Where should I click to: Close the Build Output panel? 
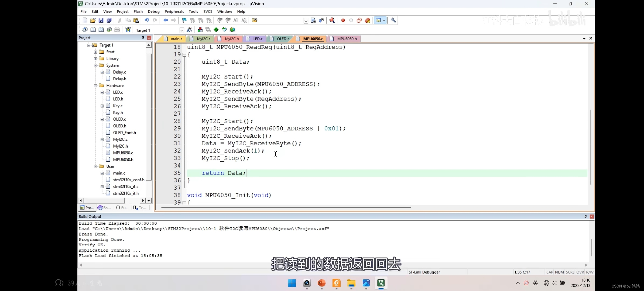click(x=592, y=216)
